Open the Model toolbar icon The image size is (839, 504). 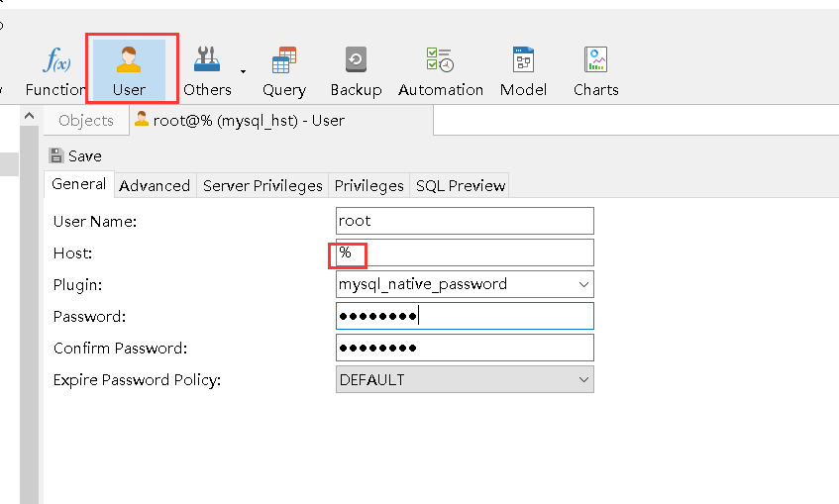(523, 70)
